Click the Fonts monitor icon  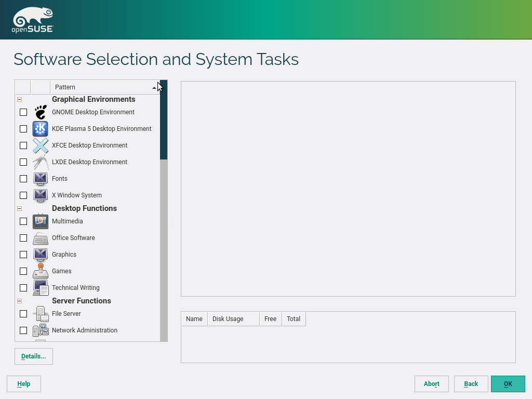pos(41,179)
